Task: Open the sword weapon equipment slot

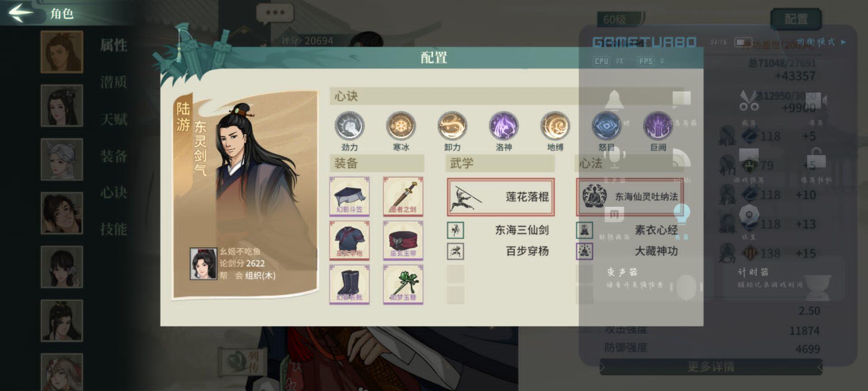Action: point(403,196)
